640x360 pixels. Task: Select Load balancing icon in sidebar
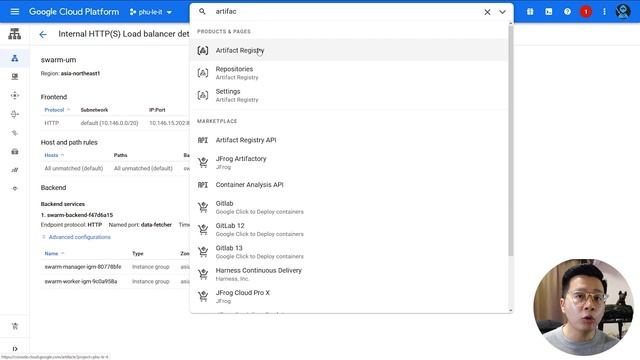pos(15,58)
